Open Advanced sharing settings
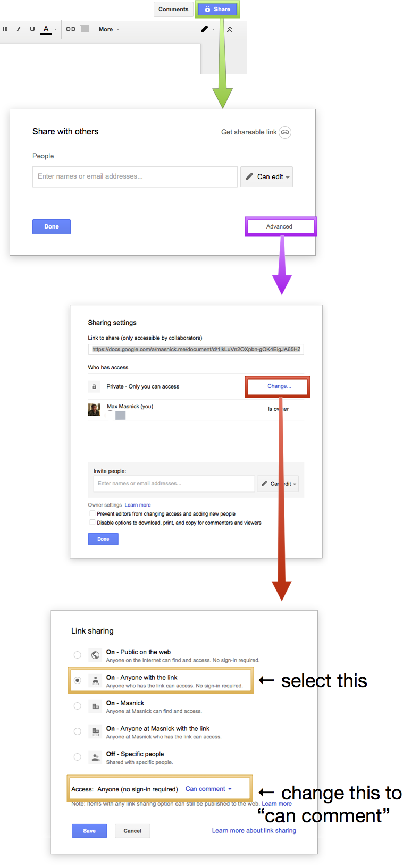The image size is (403, 868). point(281,226)
